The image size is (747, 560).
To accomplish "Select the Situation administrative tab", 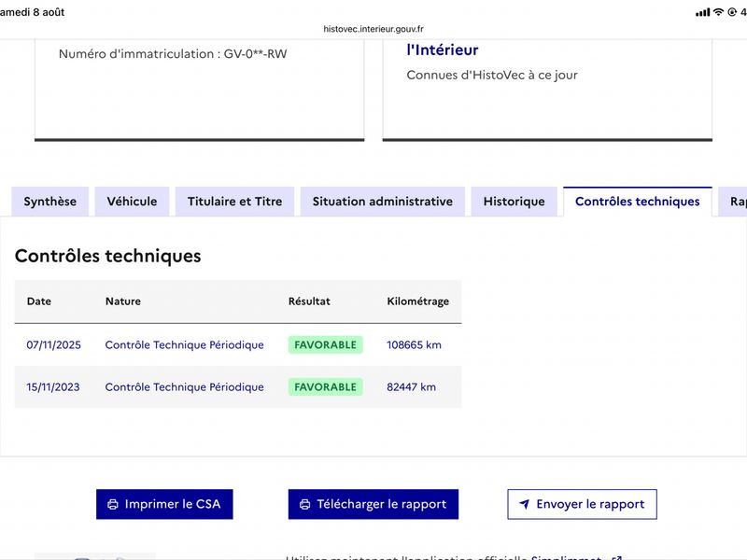I will click(383, 202).
